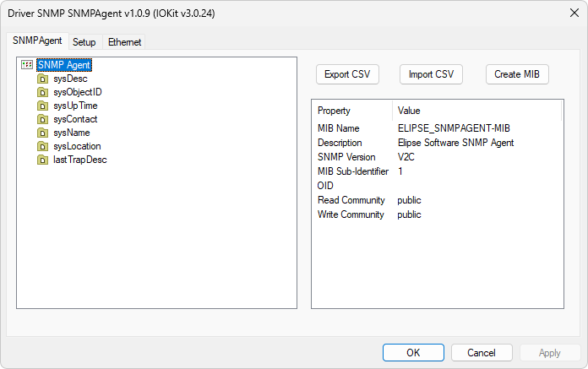Click the folder icon beside lastTrapDesc
The width and height of the screenshot is (588, 369).
43,160
